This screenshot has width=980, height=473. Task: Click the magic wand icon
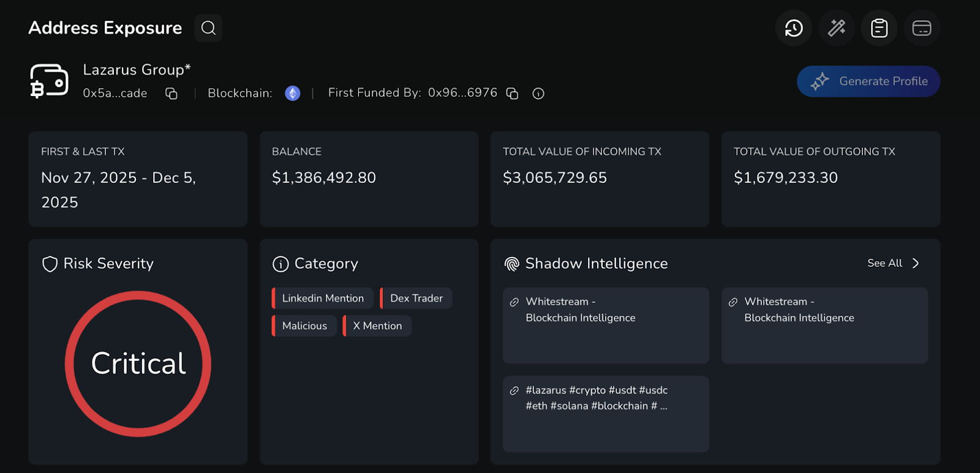837,28
